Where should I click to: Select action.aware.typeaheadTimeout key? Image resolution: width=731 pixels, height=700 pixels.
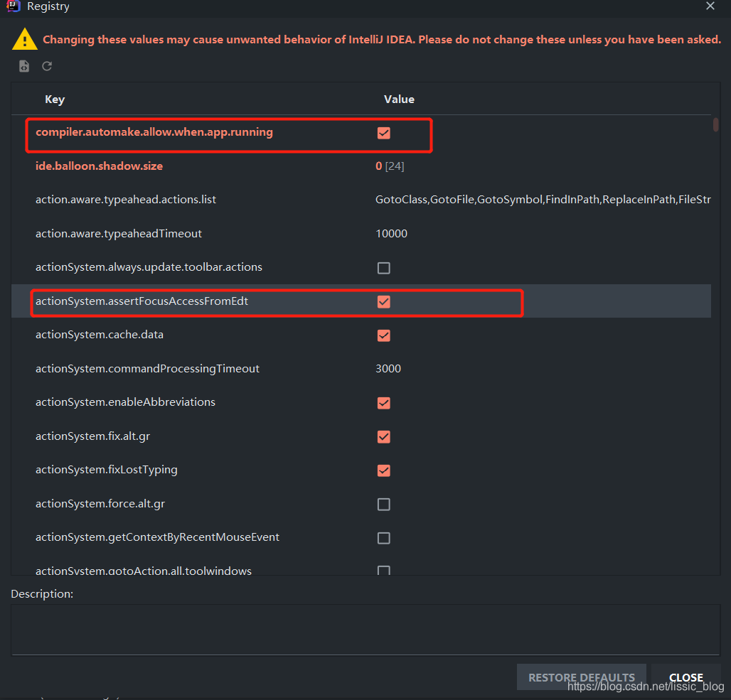(x=119, y=234)
